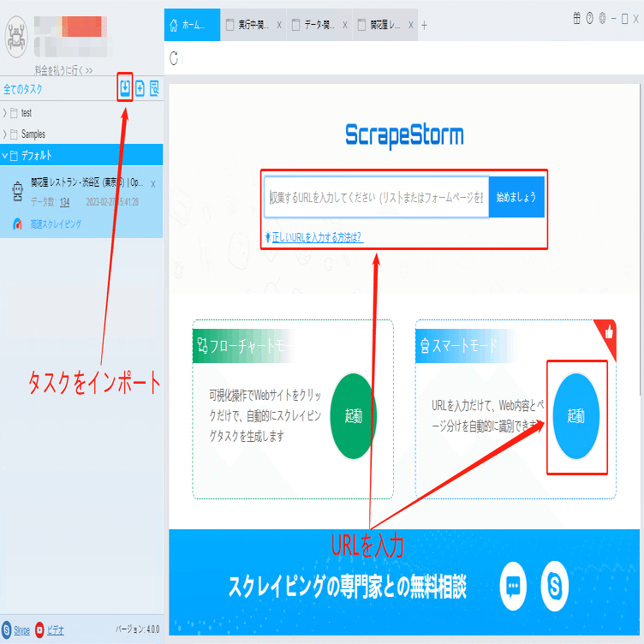The width and height of the screenshot is (644, 644).
Task: Focus the URL input field
Action: tap(376, 197)
